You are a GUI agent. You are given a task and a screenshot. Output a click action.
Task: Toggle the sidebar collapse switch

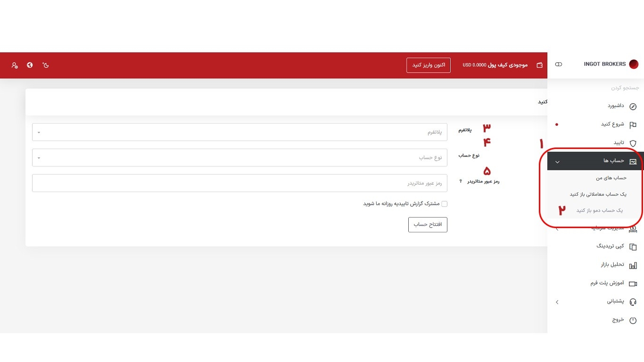[559, 64]
